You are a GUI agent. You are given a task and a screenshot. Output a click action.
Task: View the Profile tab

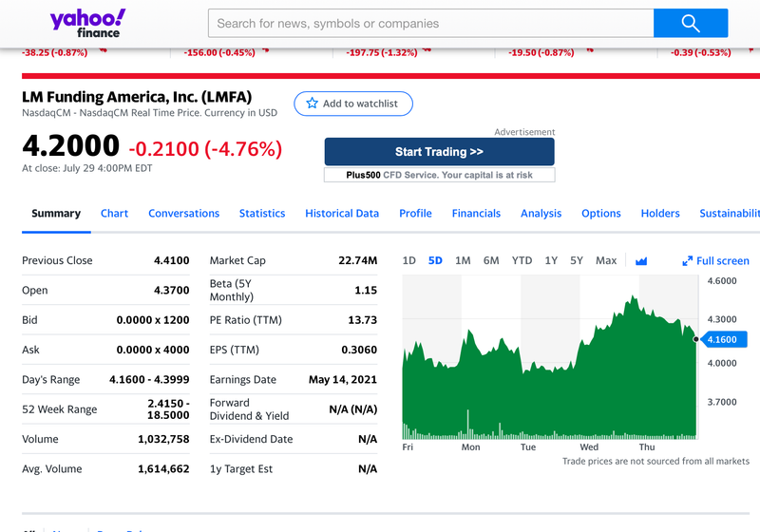coord(415,213)
